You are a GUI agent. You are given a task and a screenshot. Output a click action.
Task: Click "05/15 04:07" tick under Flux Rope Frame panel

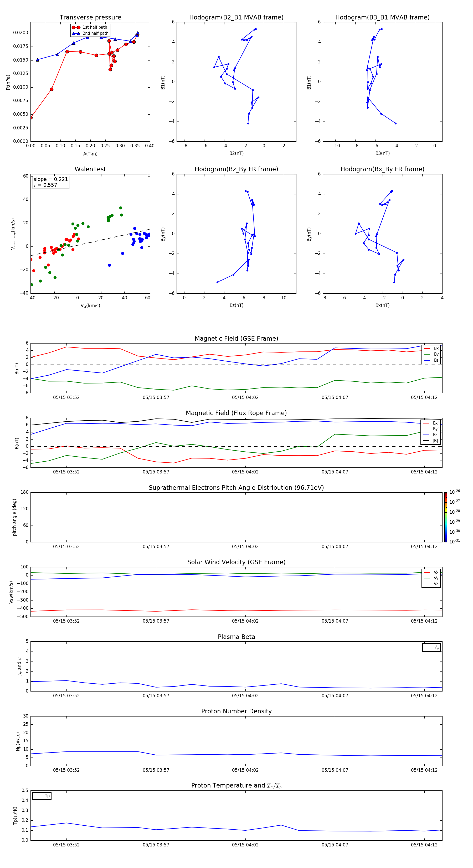coord(335,472)
